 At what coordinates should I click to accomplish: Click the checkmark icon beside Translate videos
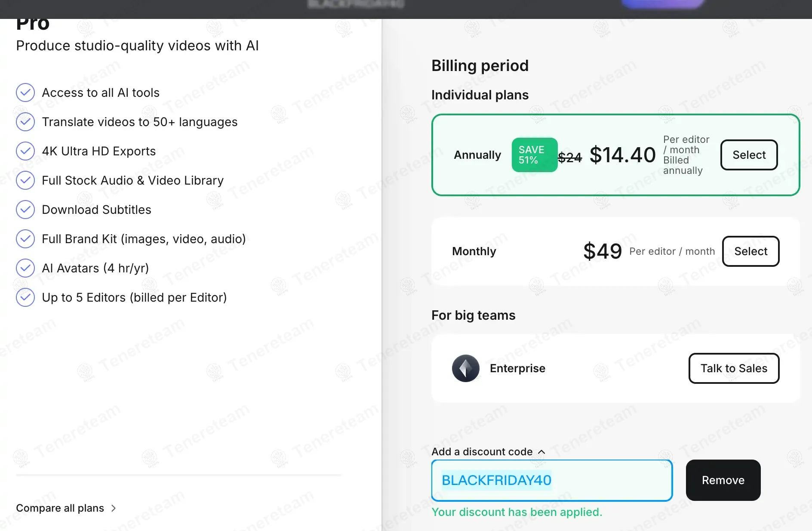tap(25, 122)
